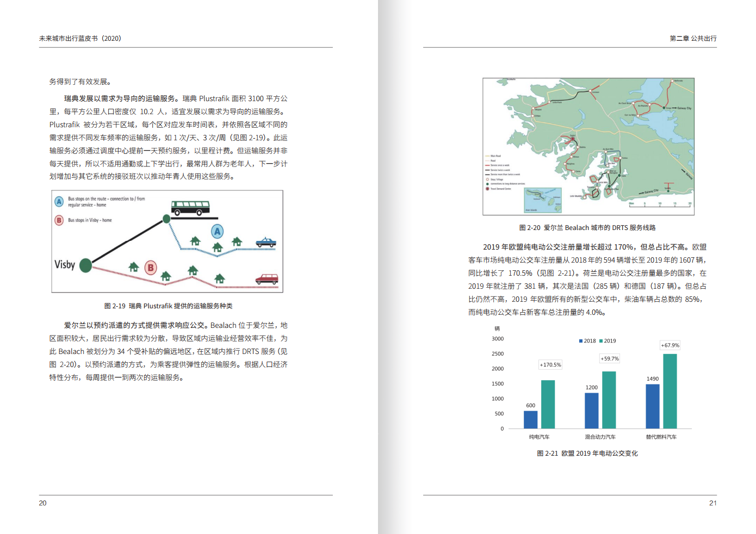Click the large blue A marker between houses
The image size is (756, 534).
tap(217, 232)
